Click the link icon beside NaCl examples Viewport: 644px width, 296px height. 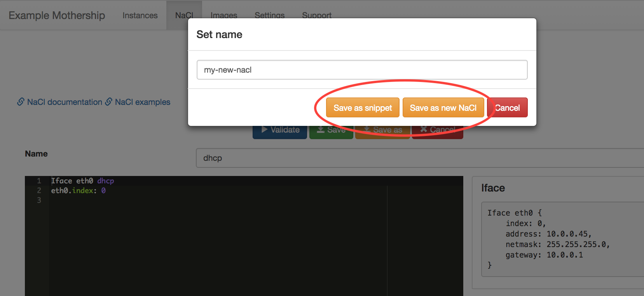point(109,102)
